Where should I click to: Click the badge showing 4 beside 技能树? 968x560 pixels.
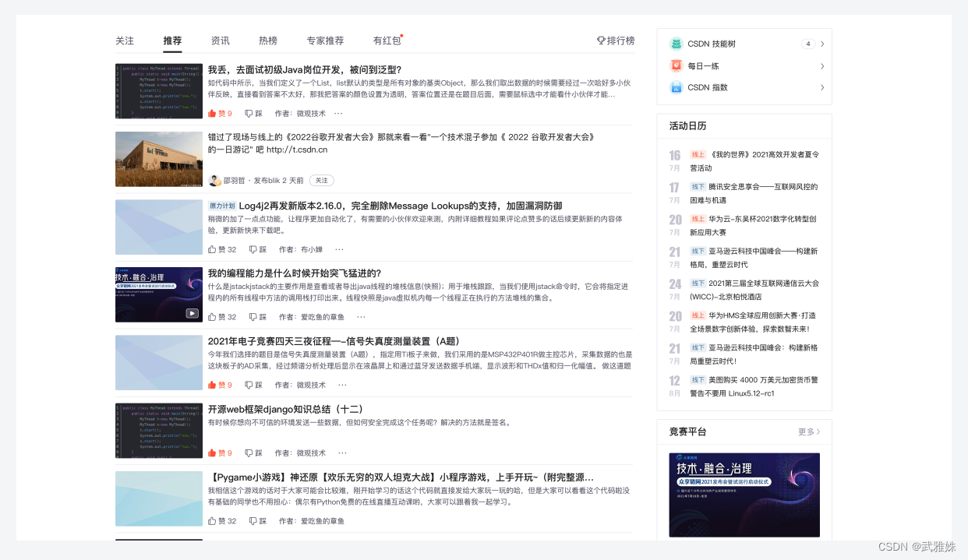808,44
